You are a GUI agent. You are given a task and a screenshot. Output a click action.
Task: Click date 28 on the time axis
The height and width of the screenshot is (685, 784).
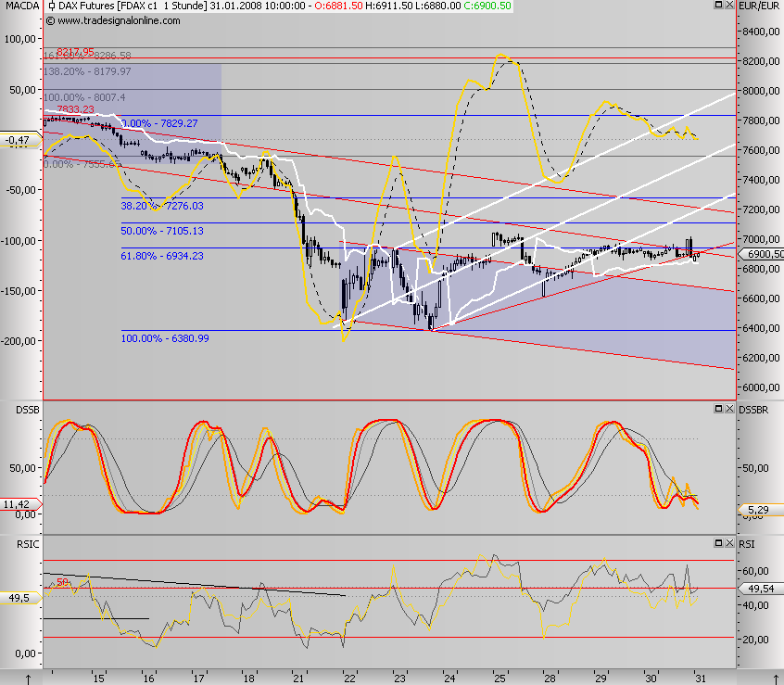pyautogui.click(x=550, y=679)
